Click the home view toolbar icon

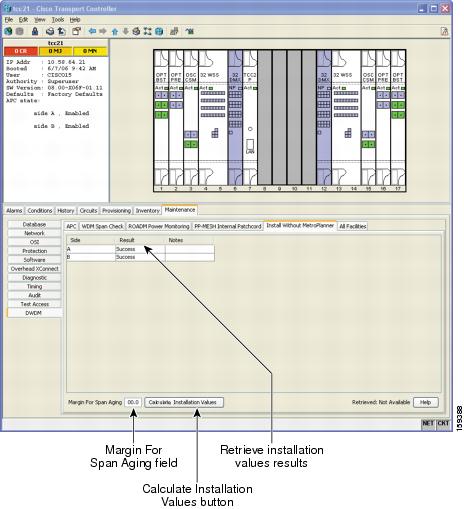coord(136,31)
